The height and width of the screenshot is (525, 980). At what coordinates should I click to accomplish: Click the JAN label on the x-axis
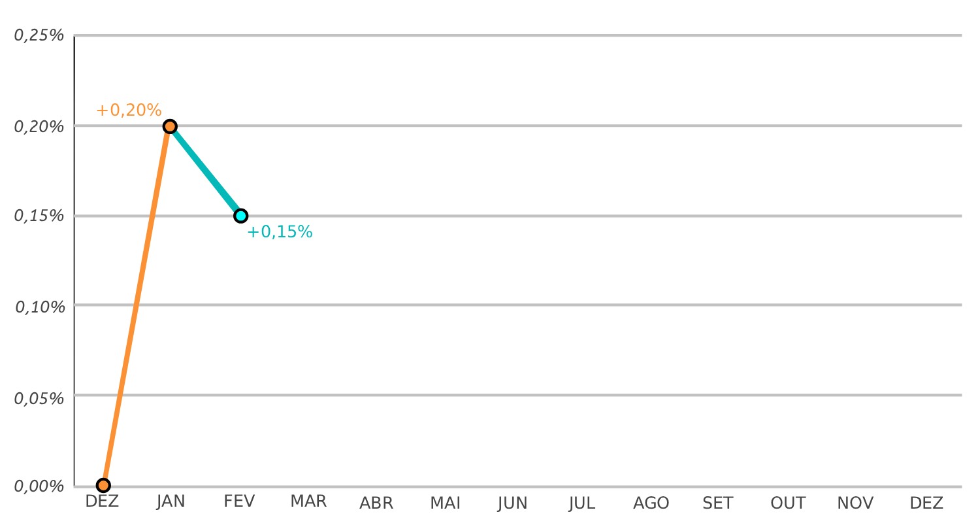point(171,501)
